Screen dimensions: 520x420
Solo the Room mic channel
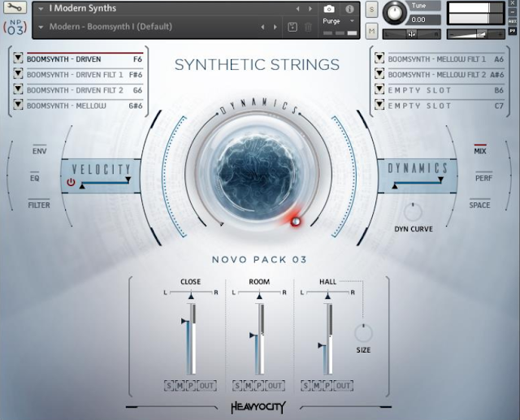[237, 386]
